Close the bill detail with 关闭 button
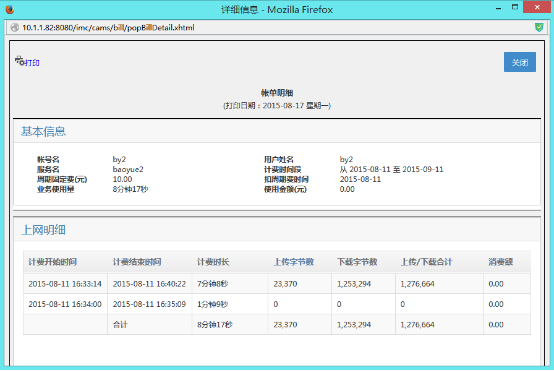The height and width of the screenshot is (371, 554). (x=520, y=62)
